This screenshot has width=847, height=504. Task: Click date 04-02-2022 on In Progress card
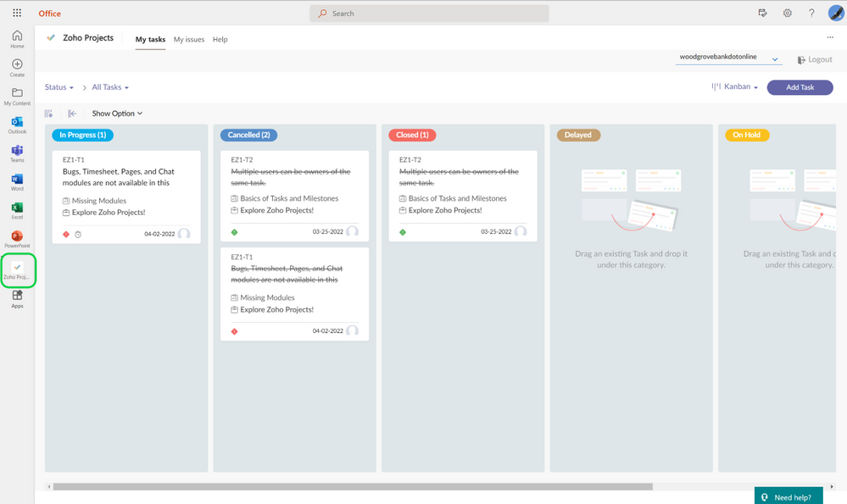(x=159, y=234)
